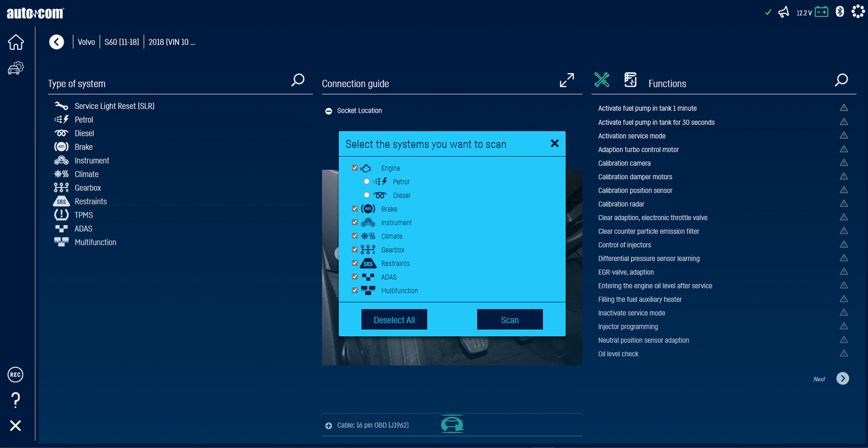Screen dimensions: 868x448
Task: Enlarge the Connection guide with expand icon
Action: [x=567, y=80]
